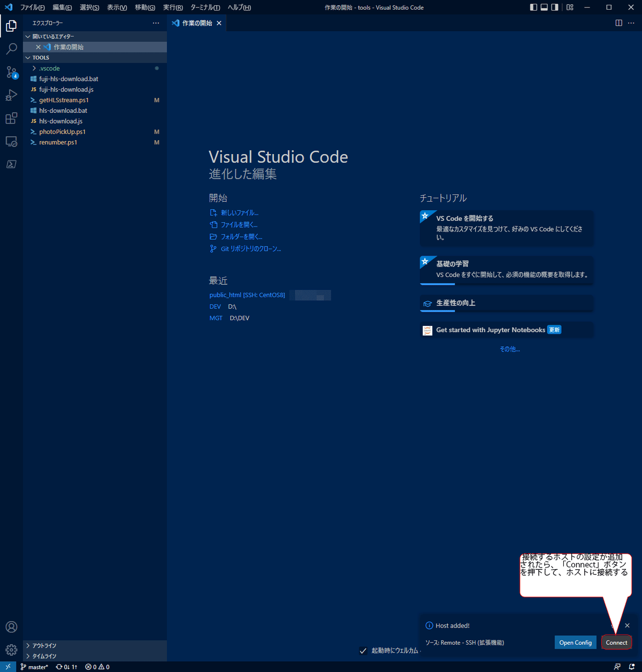Viewport: 642px width, 672px height.
Task: Open the Explorer view in activity bar
Action: pyautogui.click(x=11, y=26)
